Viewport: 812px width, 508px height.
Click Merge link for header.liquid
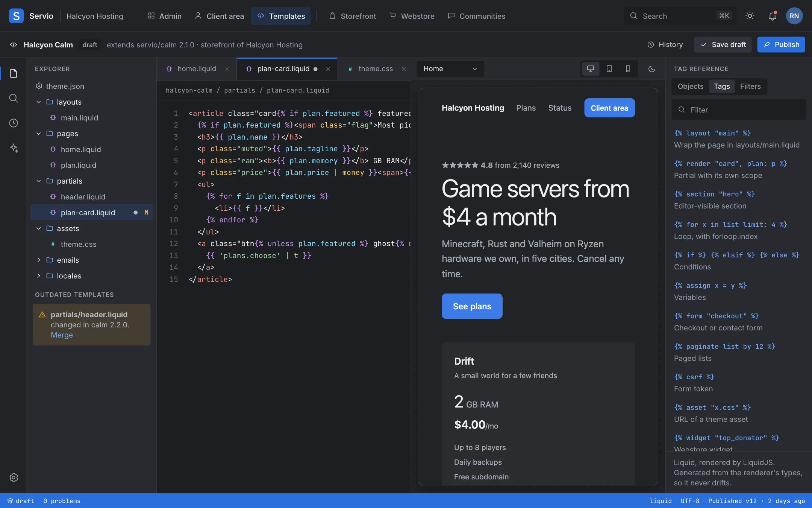[x=62, y=335]
